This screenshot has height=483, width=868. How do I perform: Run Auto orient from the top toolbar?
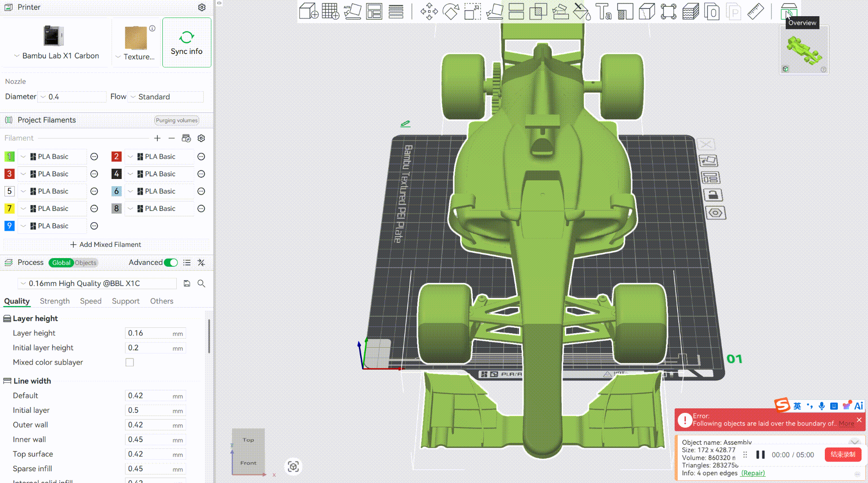tap(352, 11)
